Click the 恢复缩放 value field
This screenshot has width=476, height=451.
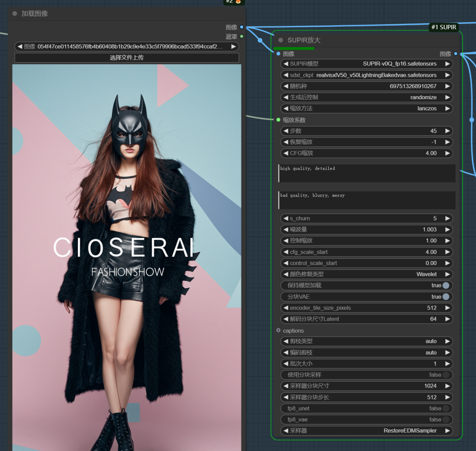pos(367,142)
